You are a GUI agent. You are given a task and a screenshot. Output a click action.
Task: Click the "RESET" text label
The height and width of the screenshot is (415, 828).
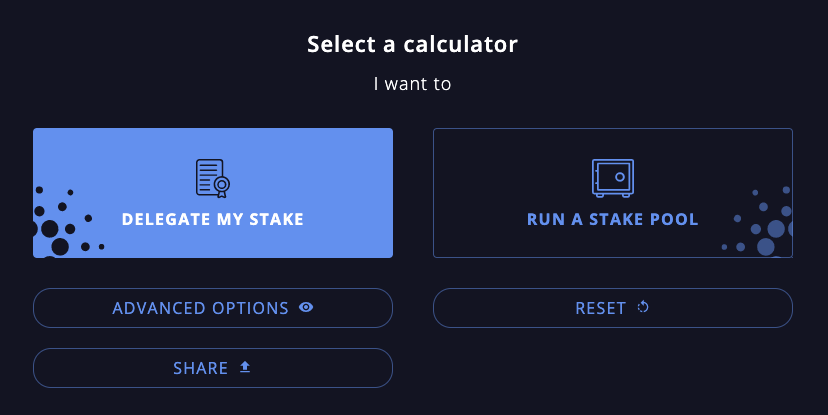click(x=600, y=308)
